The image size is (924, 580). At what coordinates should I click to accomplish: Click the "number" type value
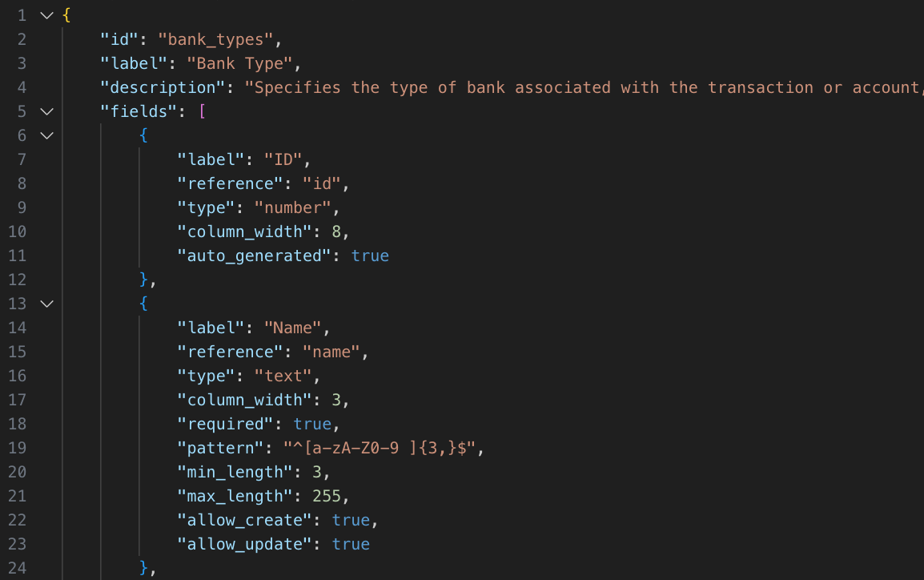tap(293, 207)
